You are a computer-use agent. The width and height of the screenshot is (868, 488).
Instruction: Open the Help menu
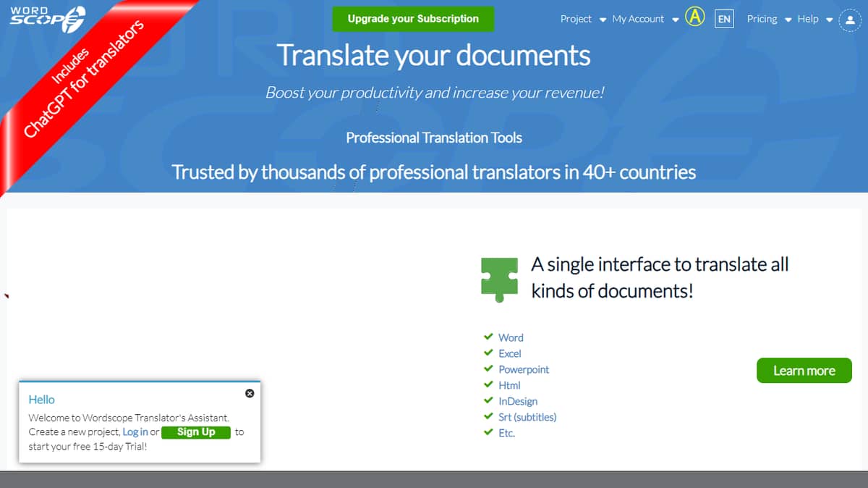pyautogui.click(x=808, y=19)
